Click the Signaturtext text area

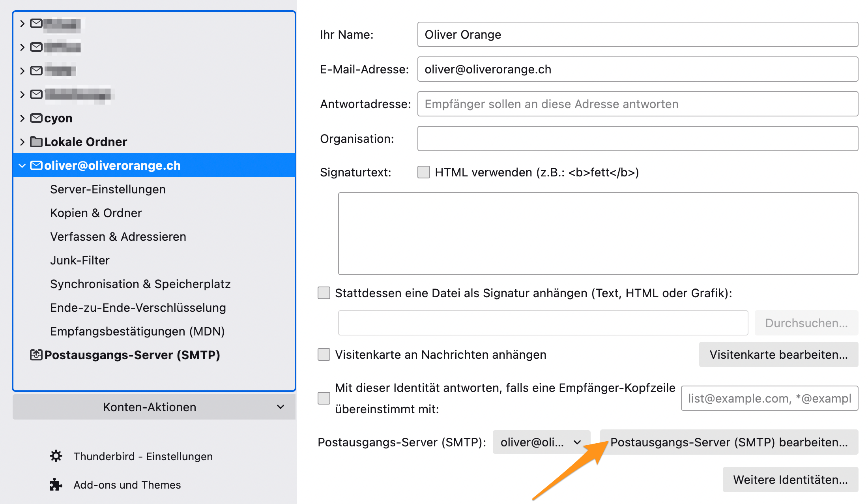click(x=598, y=234)
